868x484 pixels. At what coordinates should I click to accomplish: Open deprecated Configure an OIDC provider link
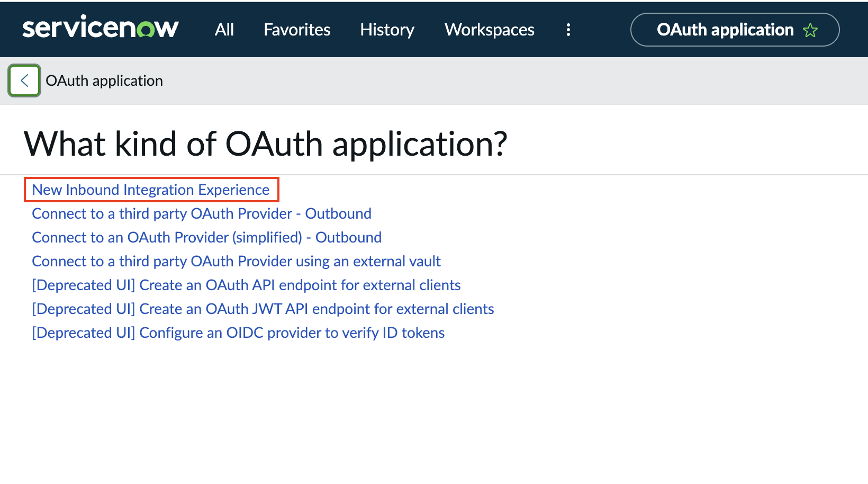point(238,333)
